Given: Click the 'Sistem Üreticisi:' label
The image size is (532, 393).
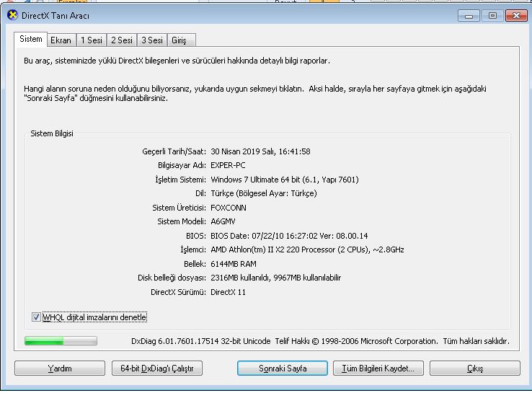Looking at the screenshot, I should 179,208.
